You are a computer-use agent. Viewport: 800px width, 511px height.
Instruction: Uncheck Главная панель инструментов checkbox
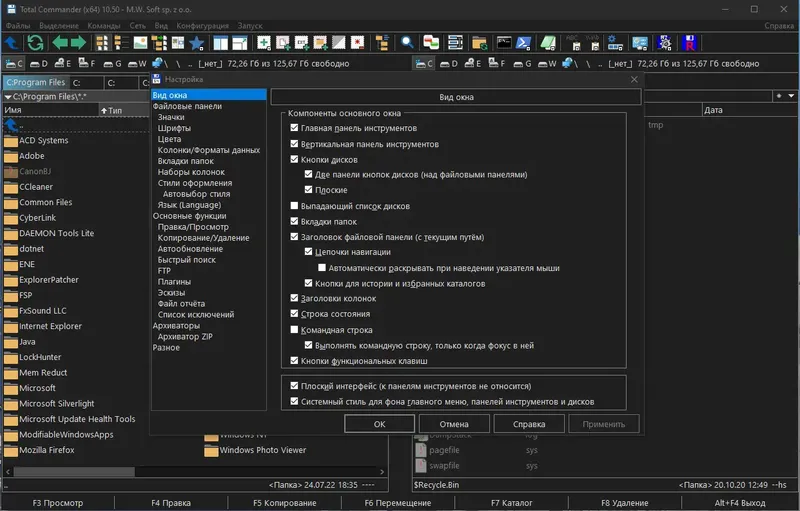tap(294, 127)
